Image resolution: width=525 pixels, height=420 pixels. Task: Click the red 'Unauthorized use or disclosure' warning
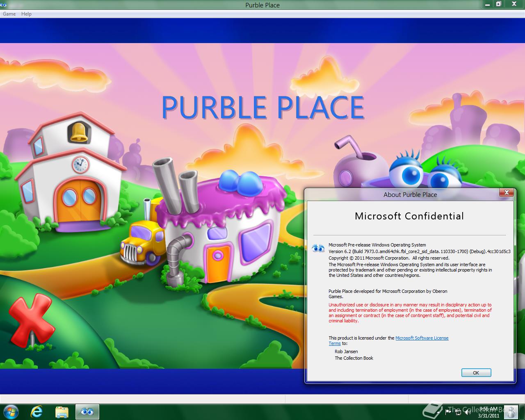click(410, 313)
